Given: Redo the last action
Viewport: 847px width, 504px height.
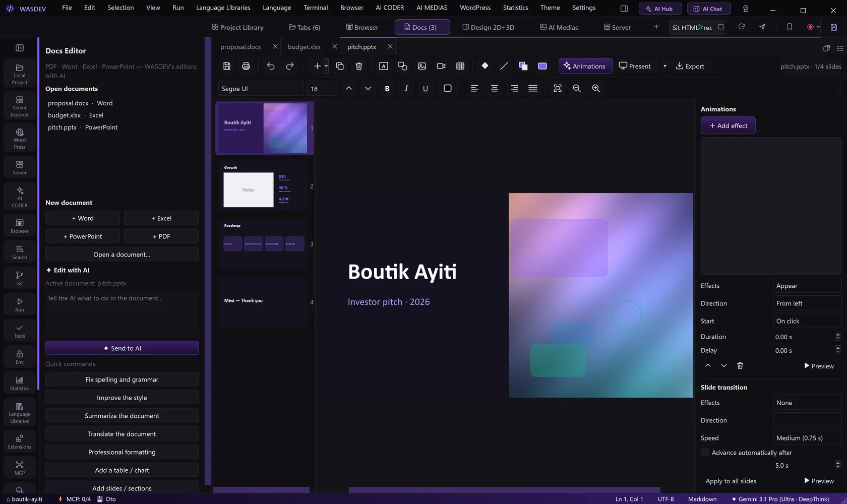Looking at the screenshot, I should [x=290, y=66].
